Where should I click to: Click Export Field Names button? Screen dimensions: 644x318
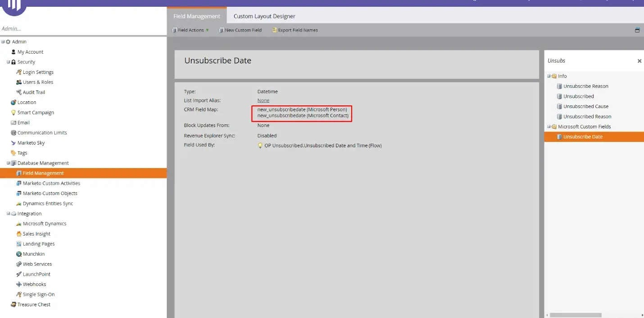295,30
